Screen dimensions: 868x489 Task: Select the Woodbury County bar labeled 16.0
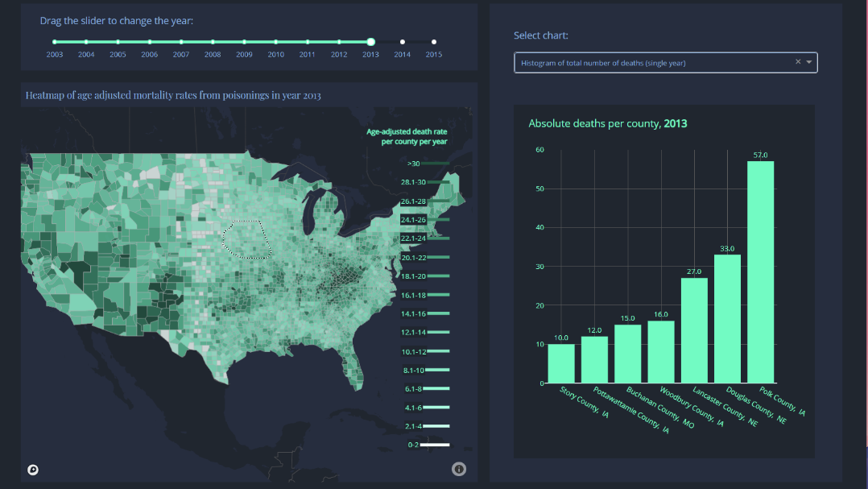(661, 351)
